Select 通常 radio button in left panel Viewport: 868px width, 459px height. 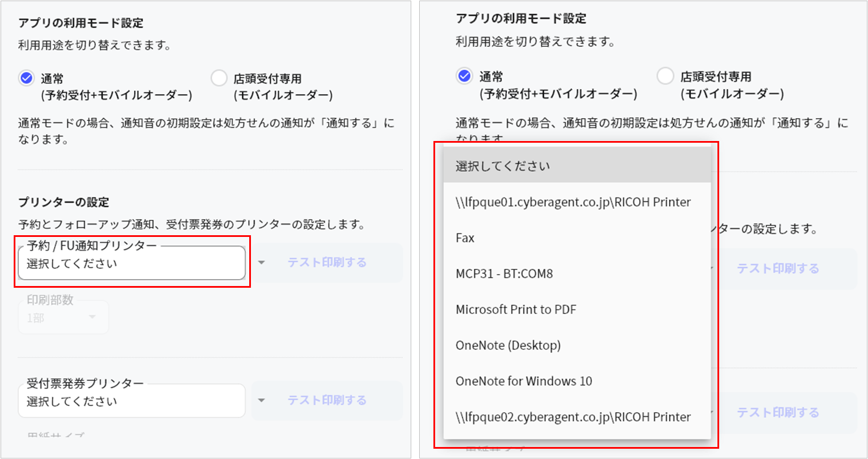click(x=26, y=78)
